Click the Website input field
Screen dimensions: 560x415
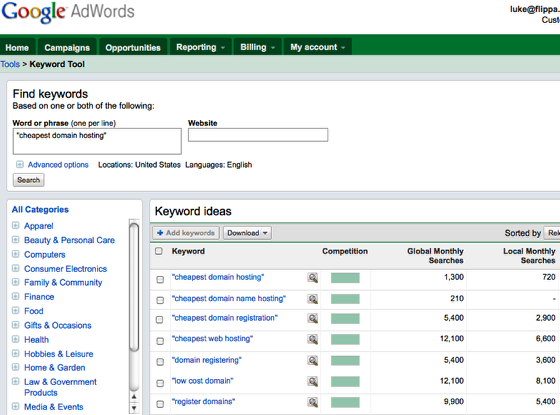[x=258, y=135]
